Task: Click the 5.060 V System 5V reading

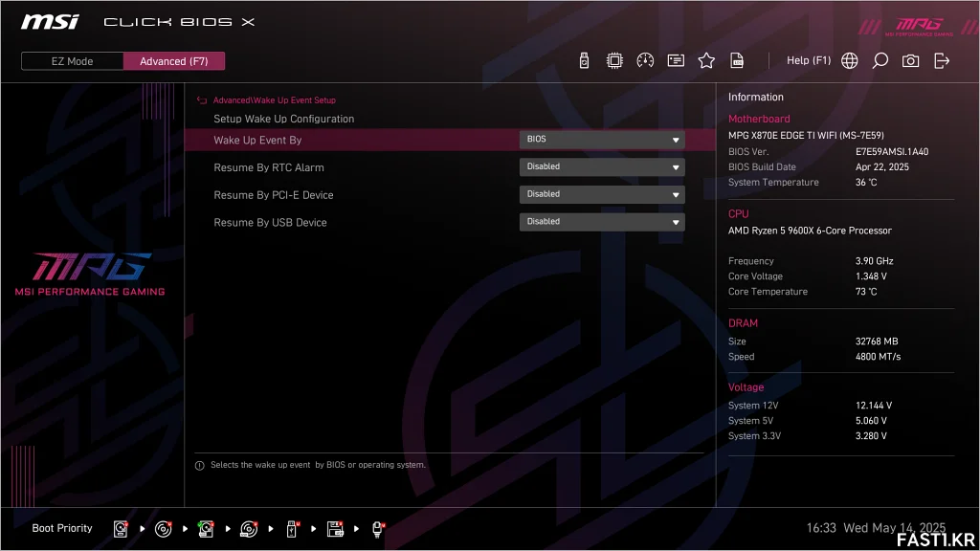Action: pos(871,421)
